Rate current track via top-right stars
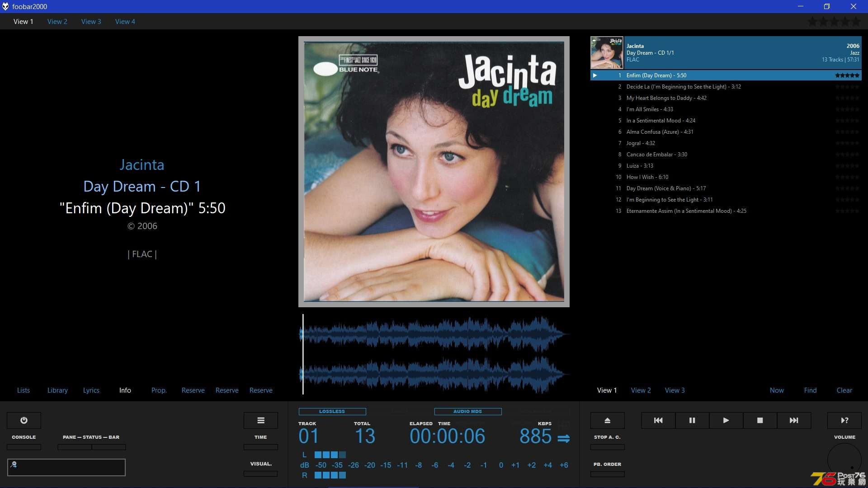This screenshot has width=868, height=488. 835,21
